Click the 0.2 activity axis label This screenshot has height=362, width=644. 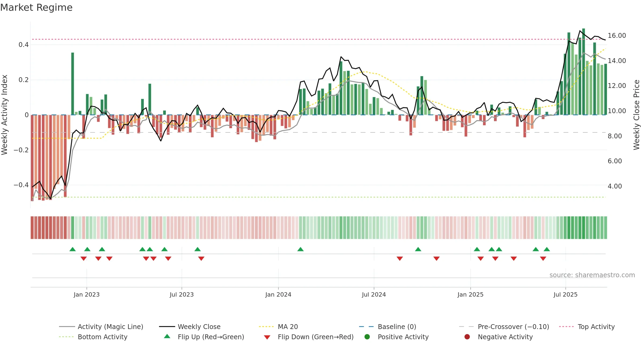24,80
